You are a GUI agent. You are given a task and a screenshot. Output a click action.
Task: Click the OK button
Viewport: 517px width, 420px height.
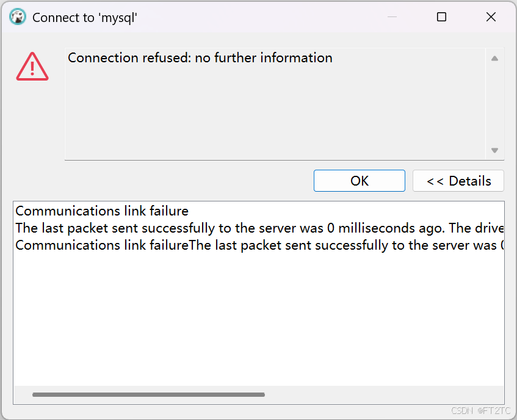359,180
